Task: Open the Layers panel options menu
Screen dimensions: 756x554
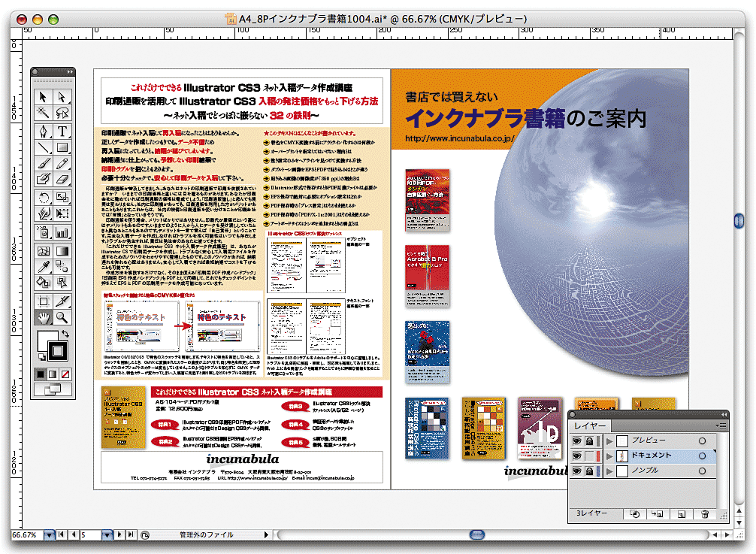Action: [721, 425]
